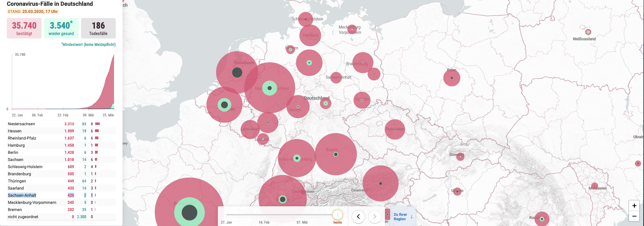Click the Slowakei map bubble
The width and height of the screenshot is (644, 226).
tap(460, 157)
